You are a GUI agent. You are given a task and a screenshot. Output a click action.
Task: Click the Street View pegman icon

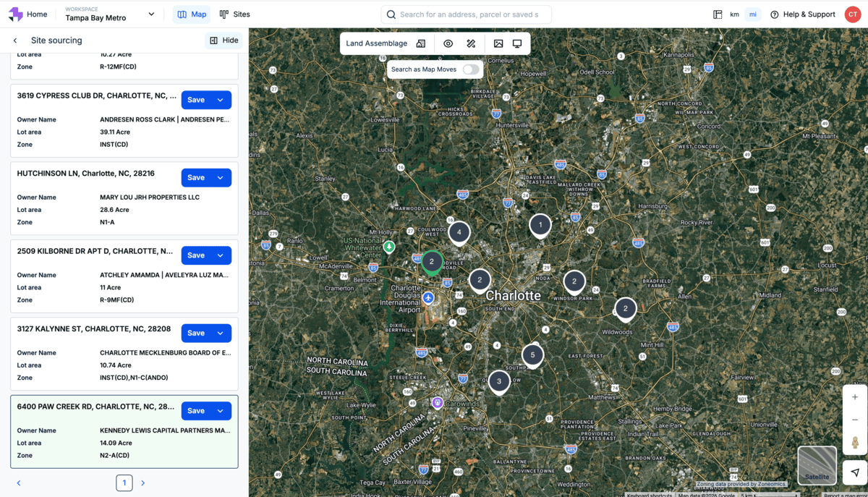855,443
